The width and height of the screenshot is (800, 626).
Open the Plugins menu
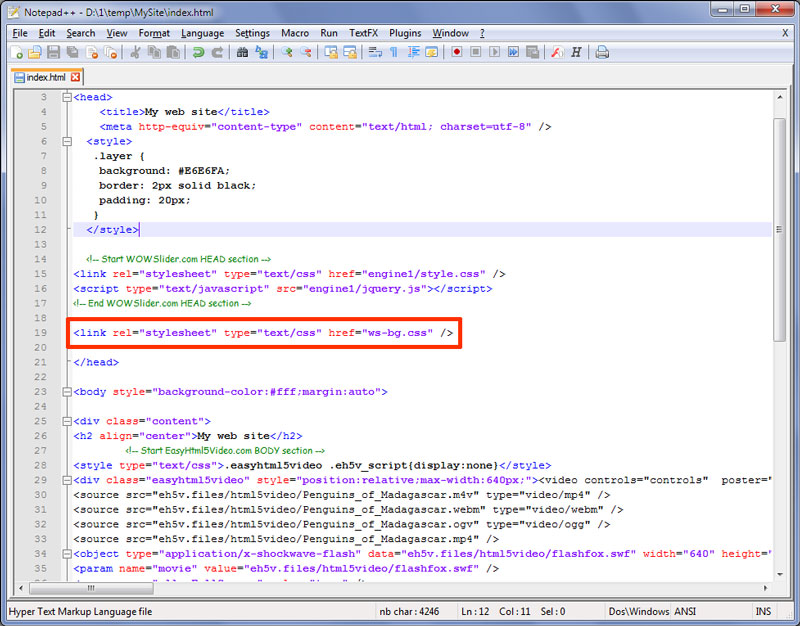click(405, 33)
